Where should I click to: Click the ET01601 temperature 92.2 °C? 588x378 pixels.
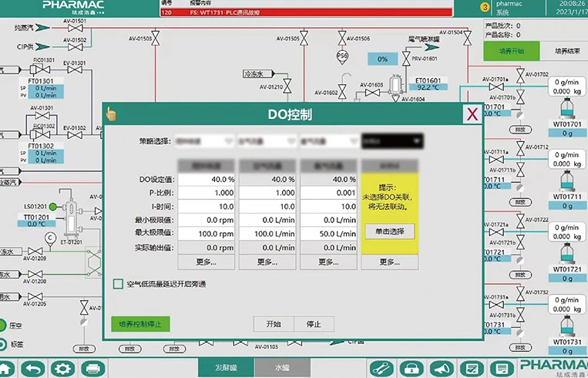(x=428, y=87)
